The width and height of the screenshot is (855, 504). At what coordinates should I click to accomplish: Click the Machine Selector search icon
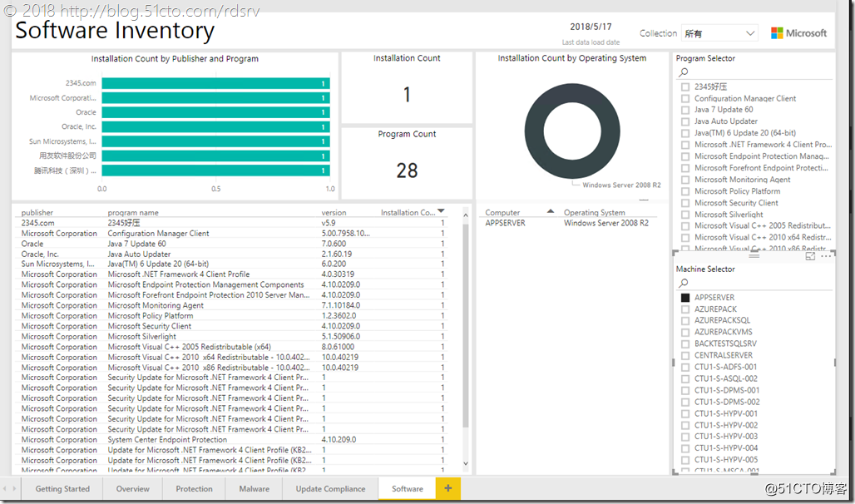(x=683, y=283)
